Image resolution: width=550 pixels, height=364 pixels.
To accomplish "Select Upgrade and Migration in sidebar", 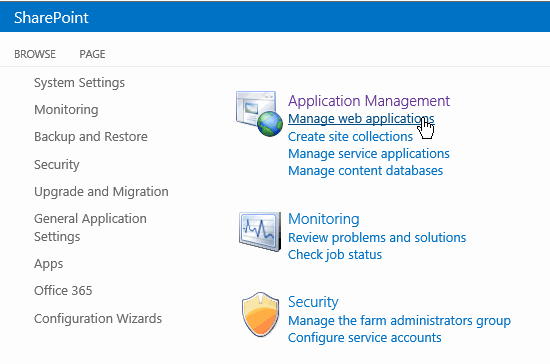I will pos(101,192).
